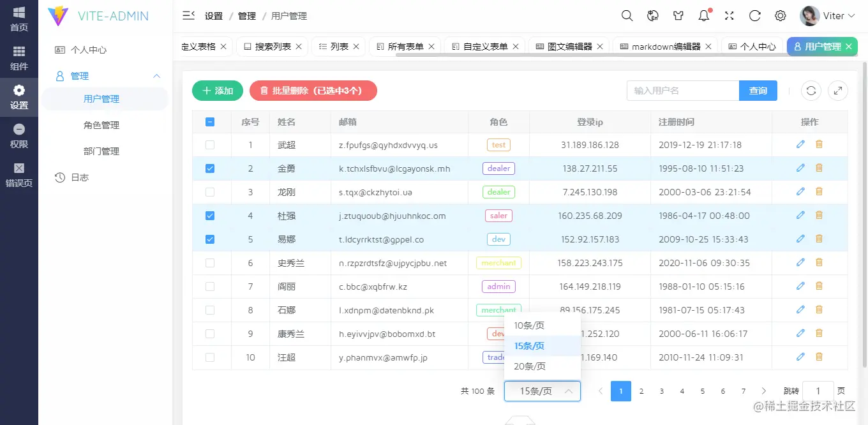
Task: Navigate to page 5 in pagination
Action: tap(702, 391)
